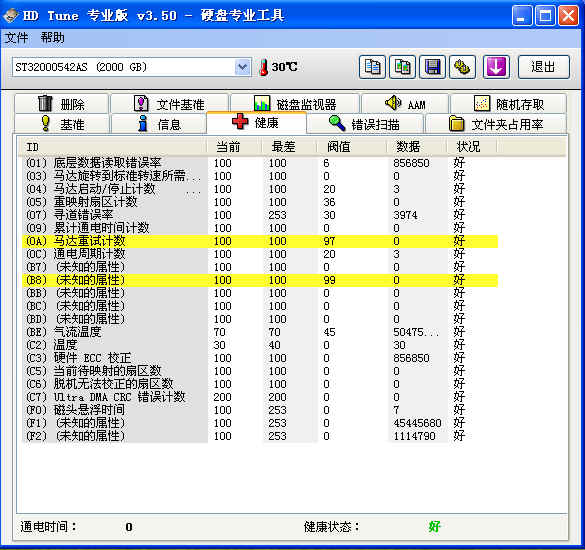Expand the ST32000542AS drive dropdown
585x550 pixels.
coord(243,67)
